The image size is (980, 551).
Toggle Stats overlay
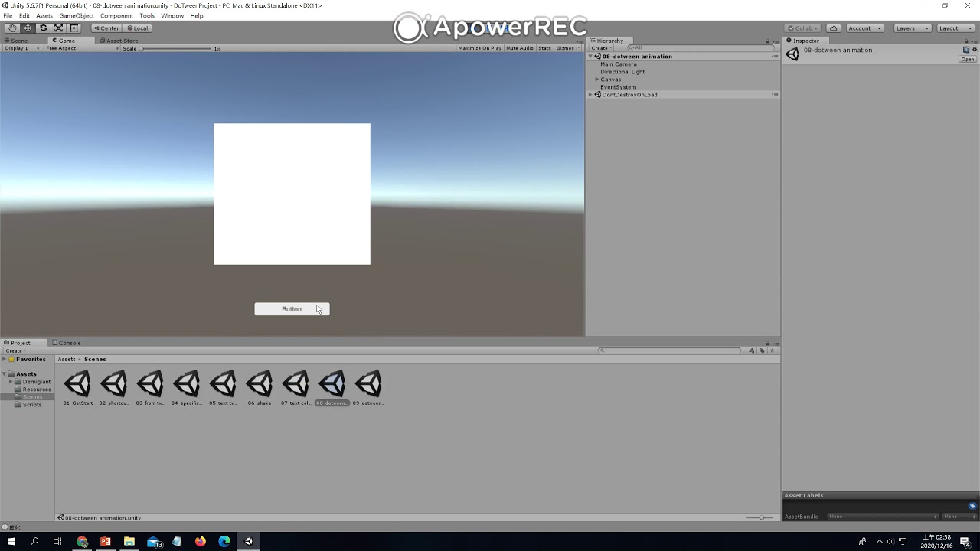(x=544, y=48)
